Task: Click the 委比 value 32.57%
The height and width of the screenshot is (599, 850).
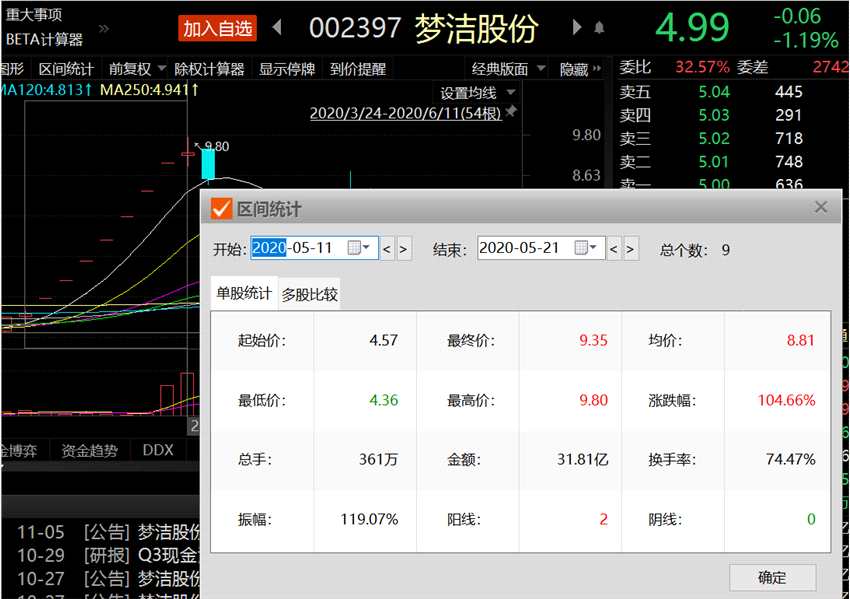Action: point(702,67)
